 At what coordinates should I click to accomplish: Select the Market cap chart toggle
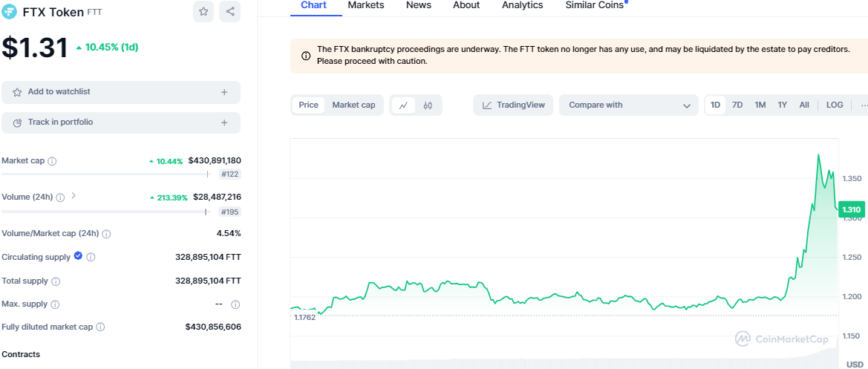[x=353, y=105]
